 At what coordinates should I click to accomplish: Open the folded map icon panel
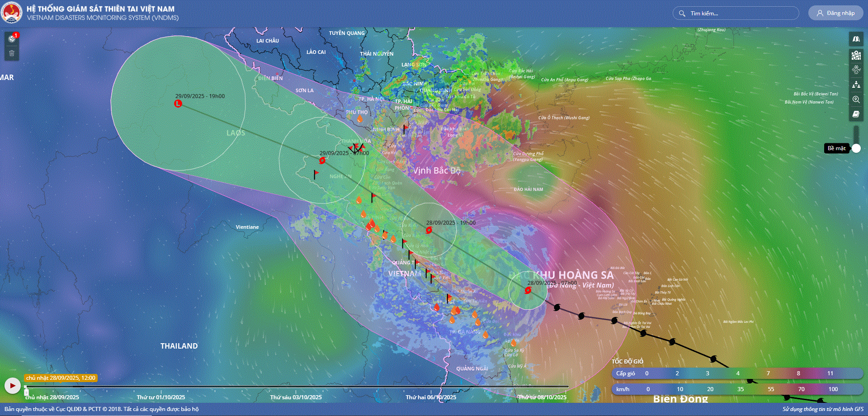(x=856, y=39)
